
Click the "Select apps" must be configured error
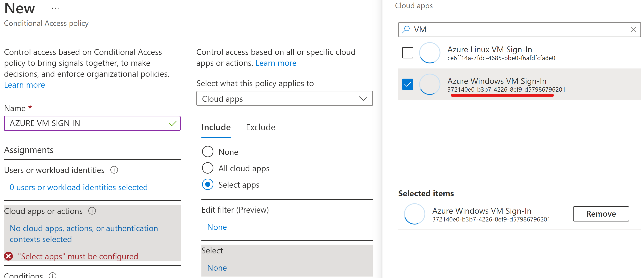click(x=78, y=256)
